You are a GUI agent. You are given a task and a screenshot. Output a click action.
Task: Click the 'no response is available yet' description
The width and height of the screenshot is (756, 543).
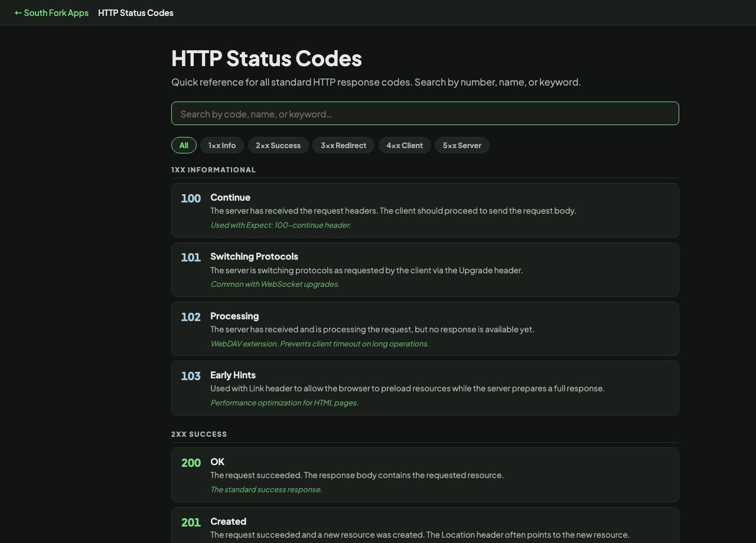[372, 329]
